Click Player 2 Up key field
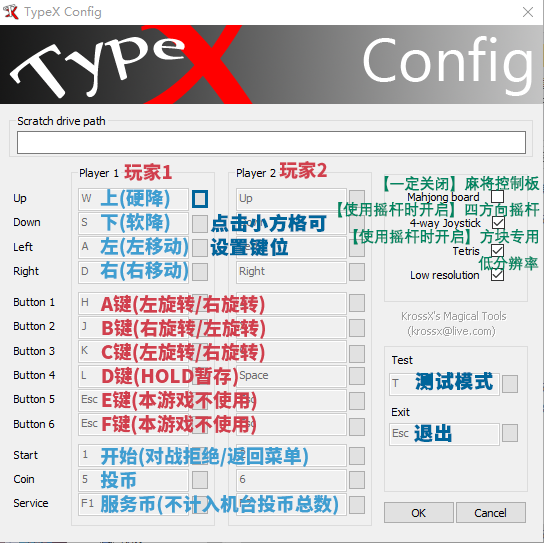Image resolution: width=544 pixels, height=543 pixels. click(291, 199)
